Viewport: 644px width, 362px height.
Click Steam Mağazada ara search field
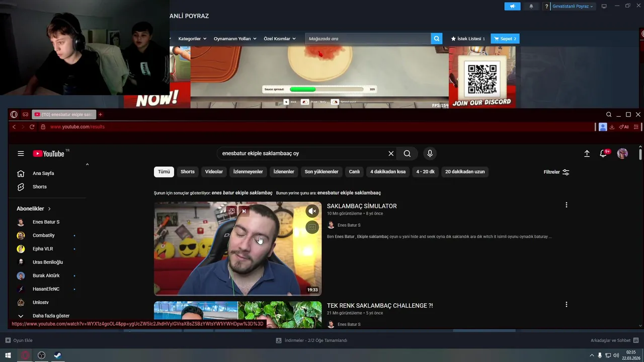tap(368, 39)
